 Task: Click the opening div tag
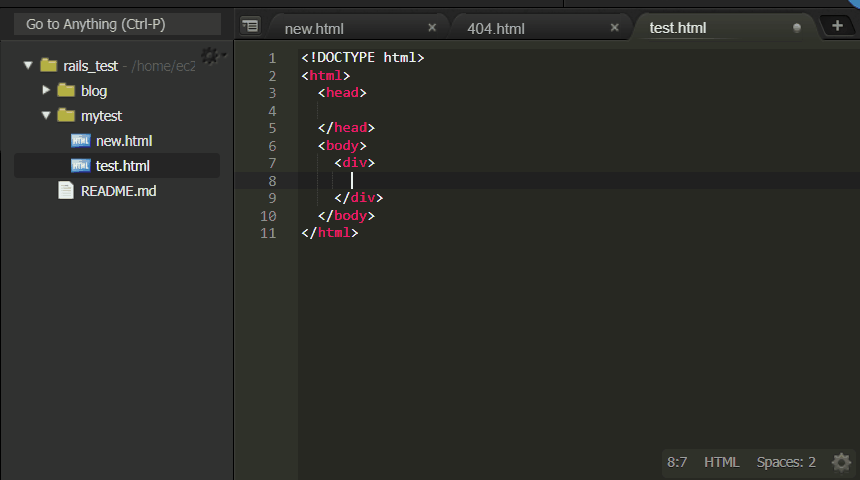click(x=355, y=163)
